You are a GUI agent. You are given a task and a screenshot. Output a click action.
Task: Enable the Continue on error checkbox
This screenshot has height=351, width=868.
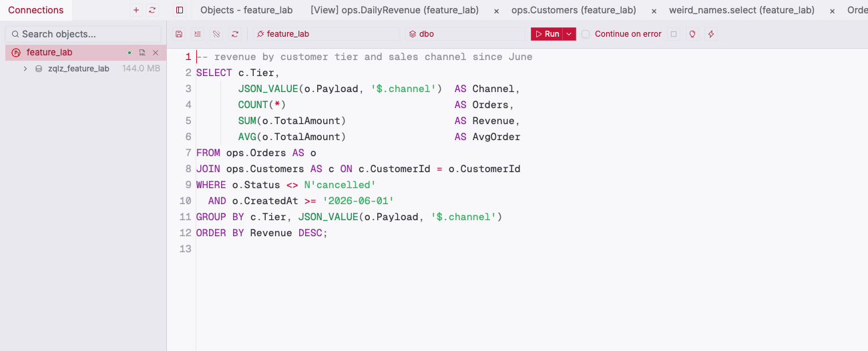(x=586, y=34)
